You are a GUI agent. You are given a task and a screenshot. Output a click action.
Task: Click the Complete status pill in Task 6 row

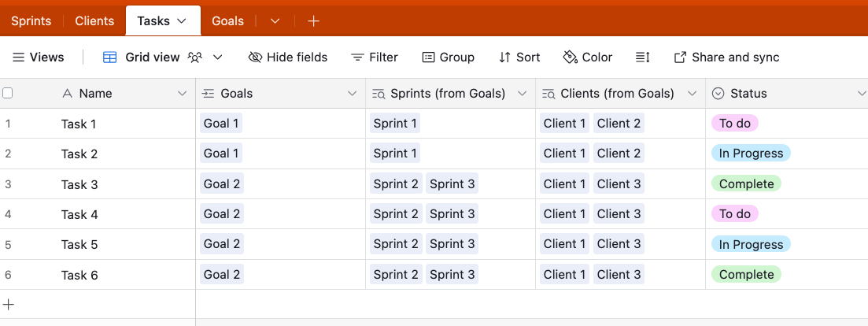[746, 274]
